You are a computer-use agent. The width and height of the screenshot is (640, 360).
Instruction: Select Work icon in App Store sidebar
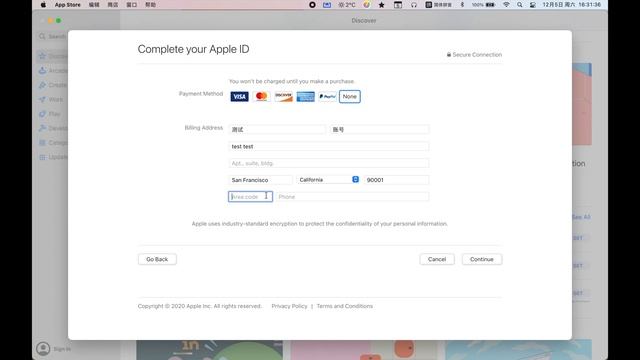coord(42,99)
